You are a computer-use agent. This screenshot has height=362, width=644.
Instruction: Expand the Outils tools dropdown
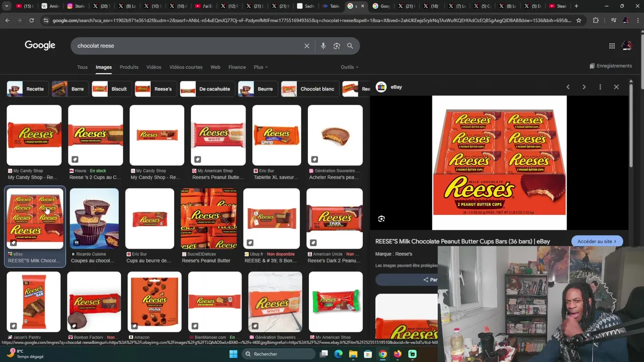(x=350, y=67)
